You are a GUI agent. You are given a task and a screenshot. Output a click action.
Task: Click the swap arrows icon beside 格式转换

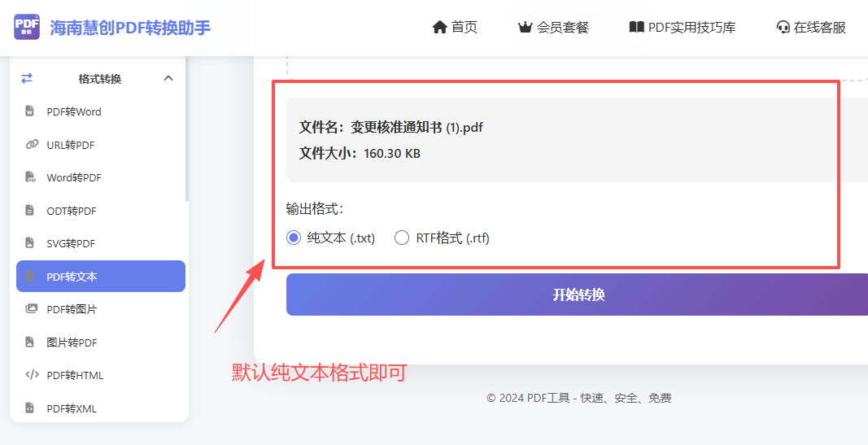click(27, 79)
